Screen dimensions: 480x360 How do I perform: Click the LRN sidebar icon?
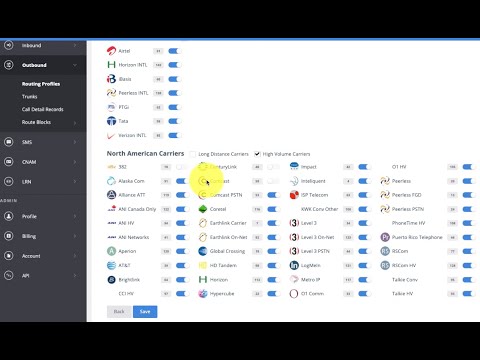[9, 181]
